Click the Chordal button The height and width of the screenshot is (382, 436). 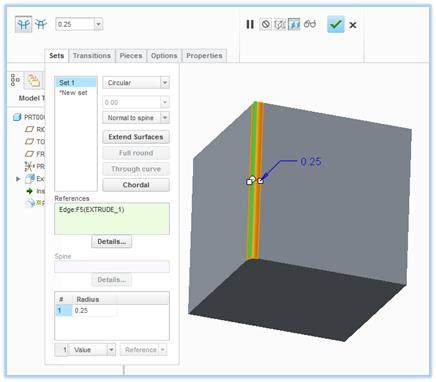[x=136, y=185]
